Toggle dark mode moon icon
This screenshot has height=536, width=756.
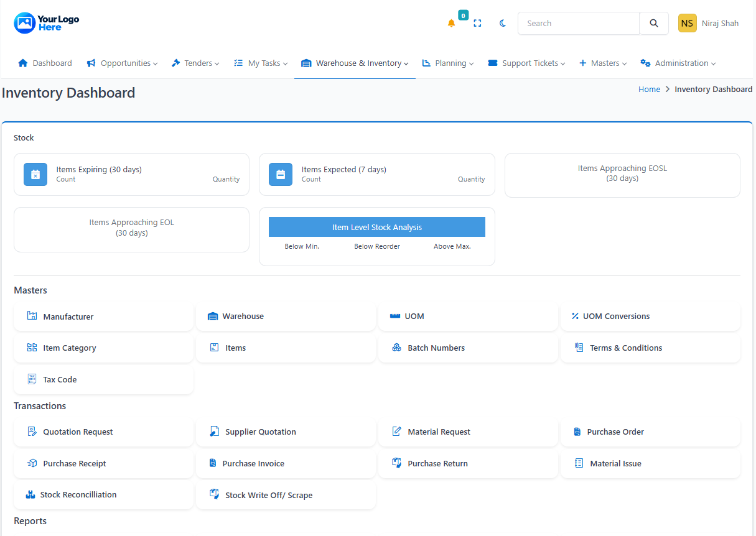click(x=503, y=24)
